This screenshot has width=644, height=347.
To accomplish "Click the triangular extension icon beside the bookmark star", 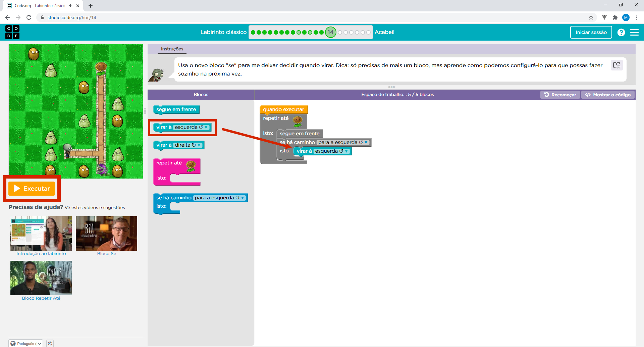I will (604, 17).
